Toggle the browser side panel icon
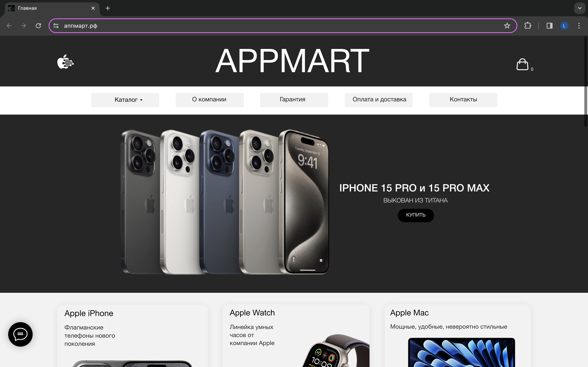The height and width of the screenshot is (367, 588). click(549, 26)
